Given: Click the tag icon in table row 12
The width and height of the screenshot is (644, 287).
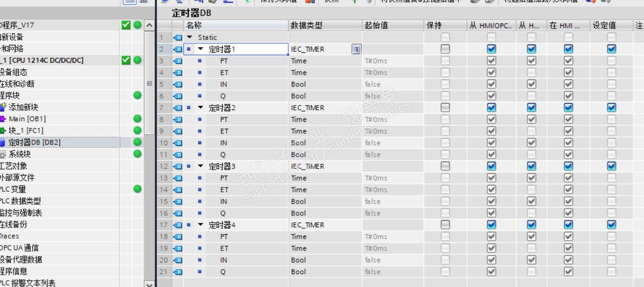Looking at the screenshot, I should click(178, 166).
